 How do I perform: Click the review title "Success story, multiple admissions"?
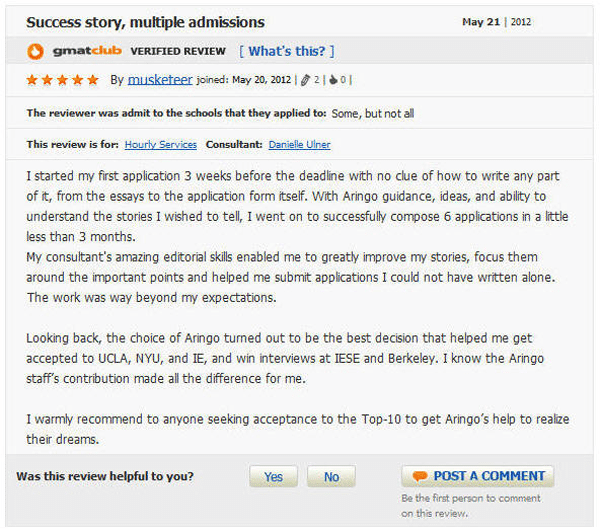145,22
